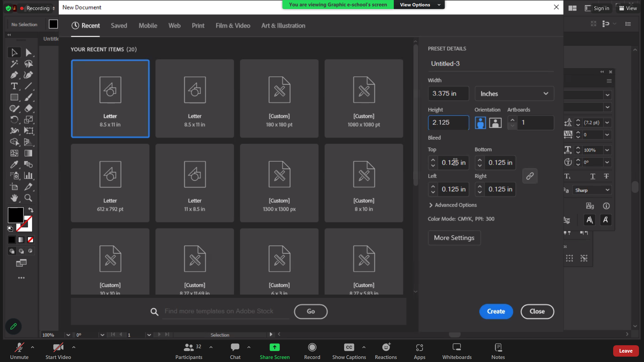Toggle Show Captions in Zoom
Image resolution: width=644 pixels, height=362 pixels.
click(x=349, y=351)
